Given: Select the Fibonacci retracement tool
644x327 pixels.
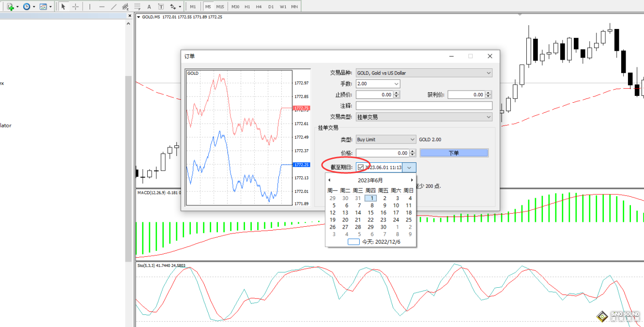Looking at the screenshot, I should click(138, 7).
